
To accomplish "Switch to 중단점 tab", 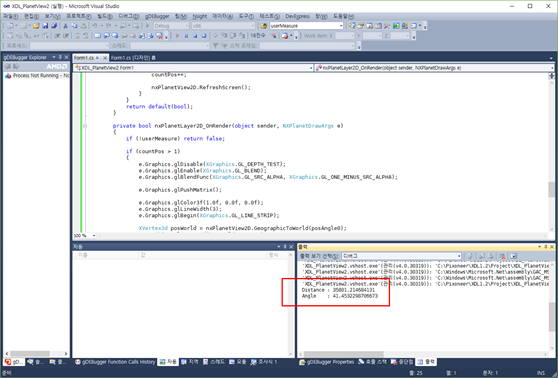I will click(402, 362).
